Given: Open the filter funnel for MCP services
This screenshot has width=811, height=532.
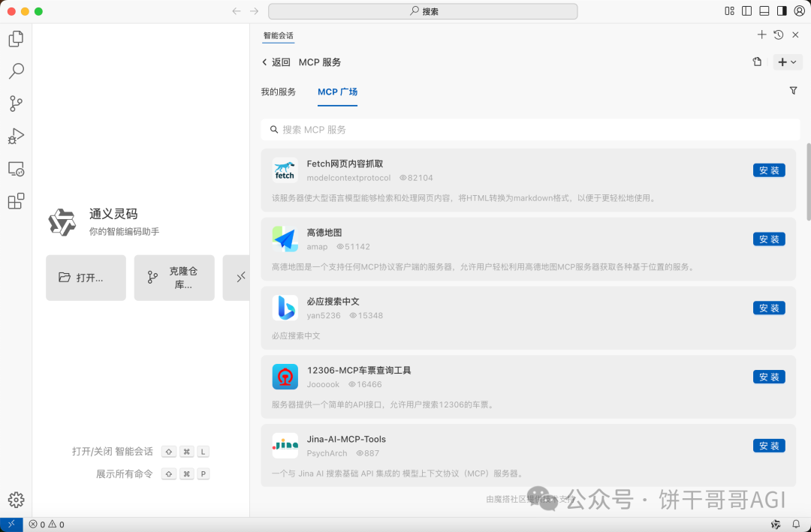Looking at the screenshot, I should click(794, 91).
